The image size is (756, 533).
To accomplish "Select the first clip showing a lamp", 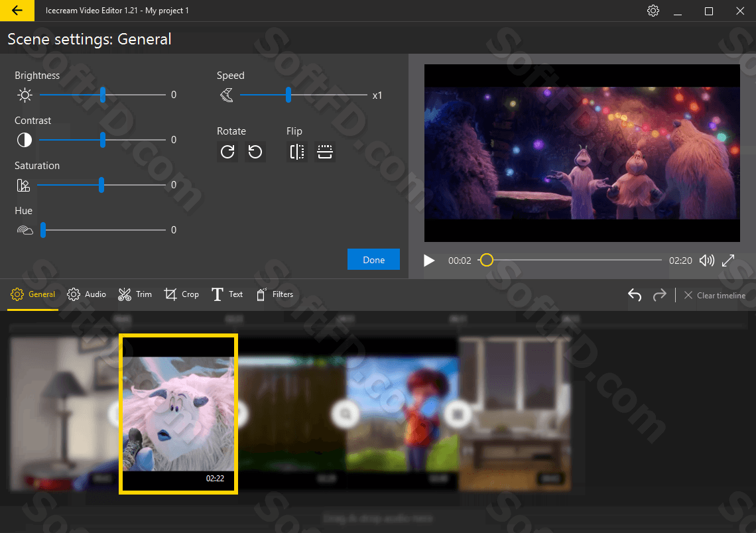I will (64, 414).
